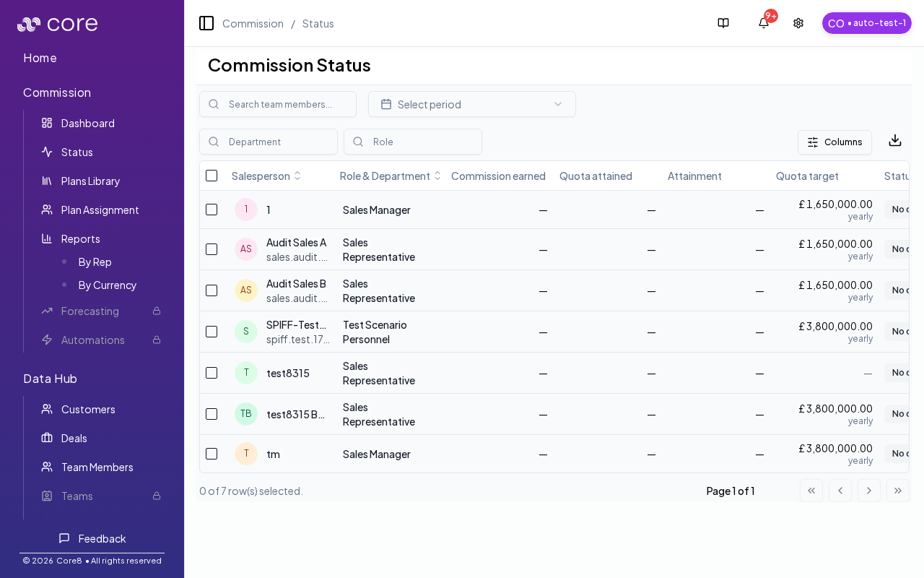Open the Columns configuration button
Image resolution: width=924 pixels, height=578 pixels.
point(834,142)
